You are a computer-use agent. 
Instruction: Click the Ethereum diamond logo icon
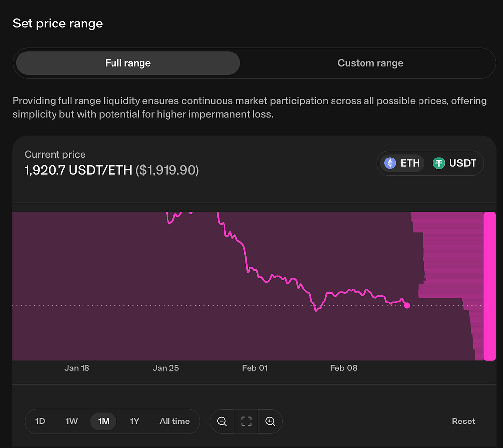[390, 163]
